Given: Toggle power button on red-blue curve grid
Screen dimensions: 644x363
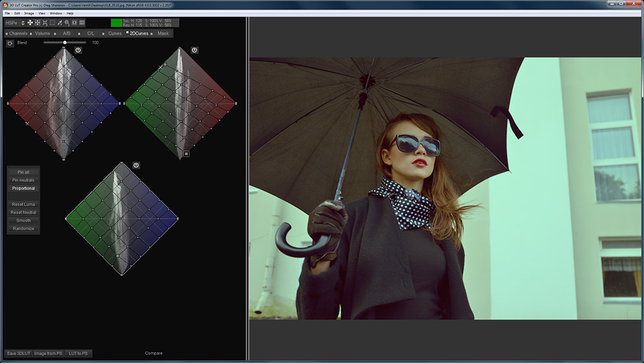Looking at the screenshot, I should click(x=78, y=50).
